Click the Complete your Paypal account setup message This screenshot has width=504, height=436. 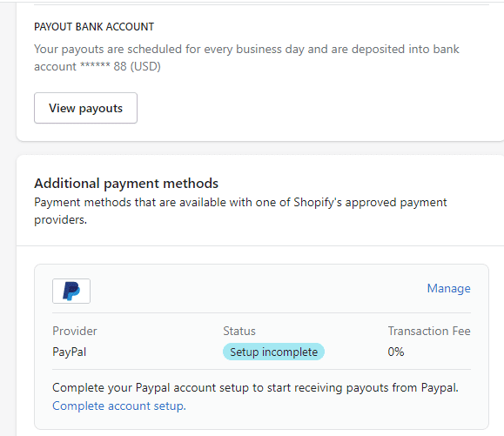(x=255, y=388)
